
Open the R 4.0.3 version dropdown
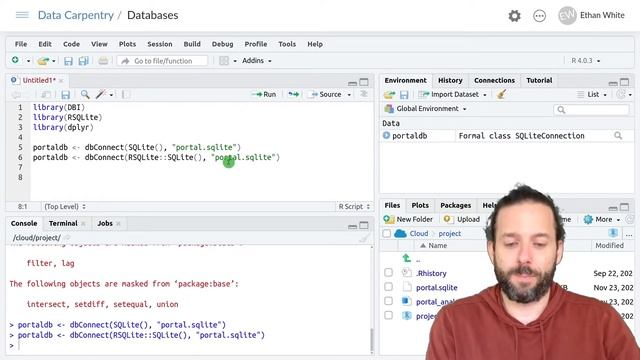(585, 61)
